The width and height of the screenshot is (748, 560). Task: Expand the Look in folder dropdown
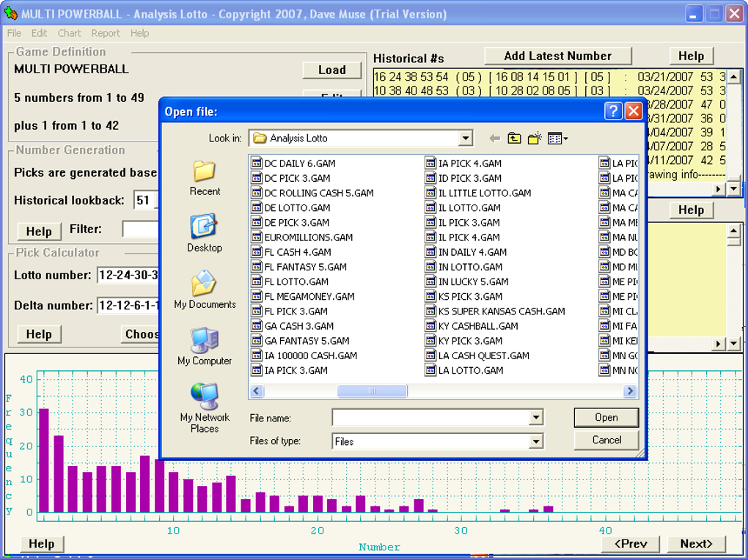[x=465, y=139]
